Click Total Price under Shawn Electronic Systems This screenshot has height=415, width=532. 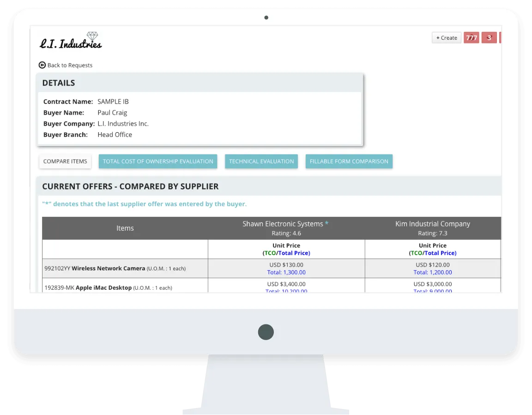tap(293, 253)
